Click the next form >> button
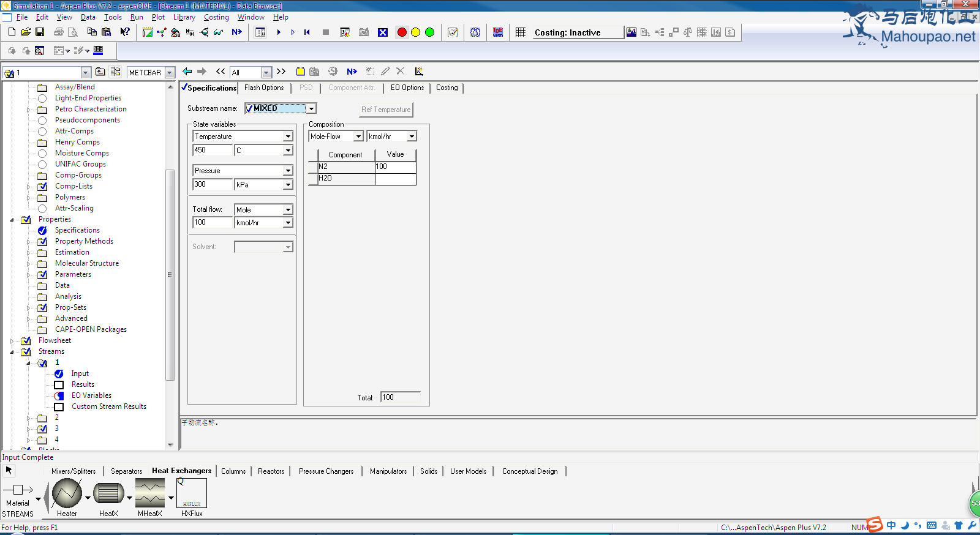The width and height of the screenshot is (980, 535). pos(281,72)
